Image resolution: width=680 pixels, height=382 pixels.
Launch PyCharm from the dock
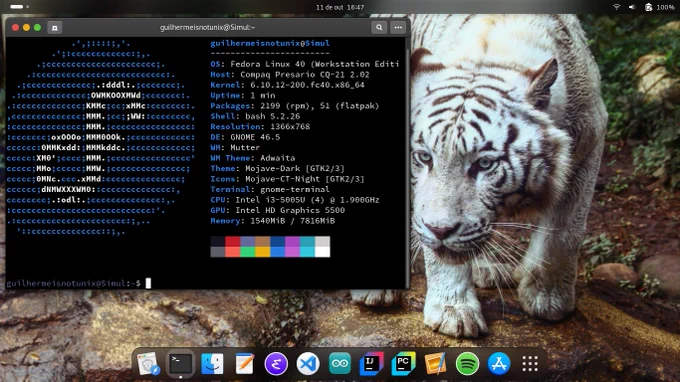tap(403, 364)
